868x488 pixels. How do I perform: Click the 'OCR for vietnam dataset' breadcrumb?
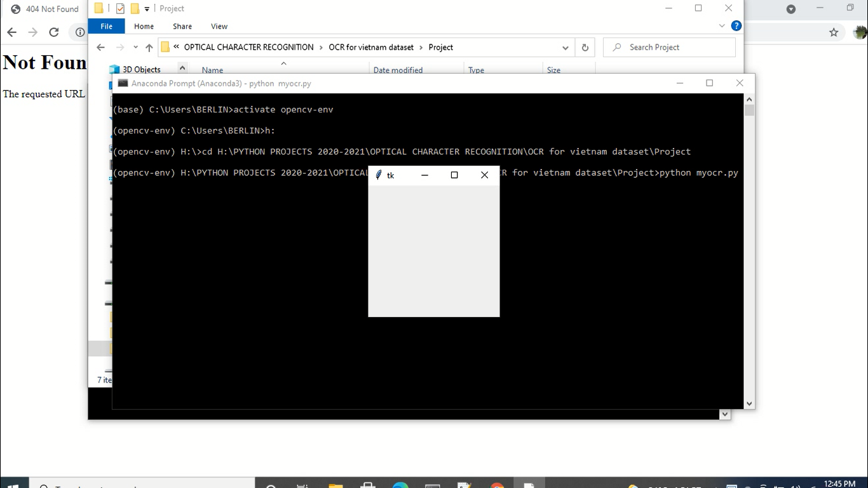370,47
